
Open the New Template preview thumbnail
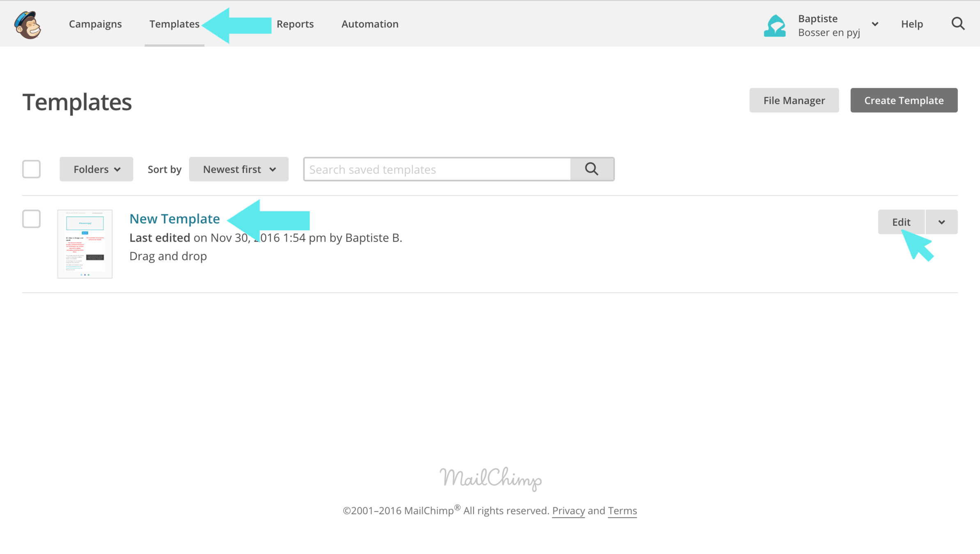tap(85, 244)
